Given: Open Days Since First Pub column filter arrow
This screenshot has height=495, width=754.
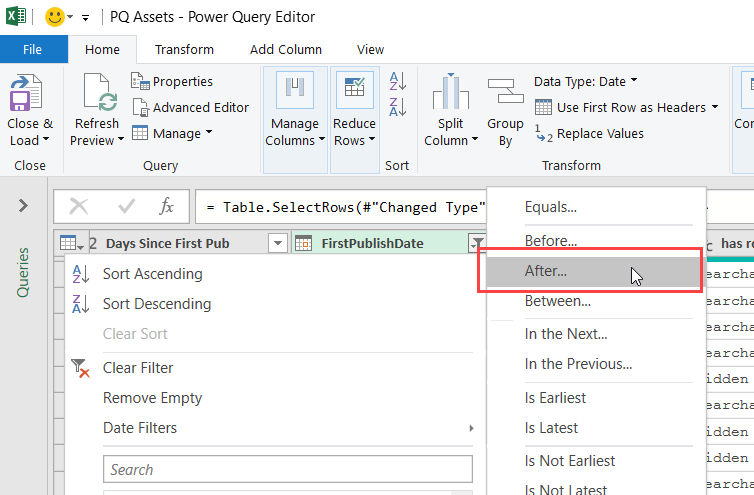Looking at the screenshot, I should point(278,243).
